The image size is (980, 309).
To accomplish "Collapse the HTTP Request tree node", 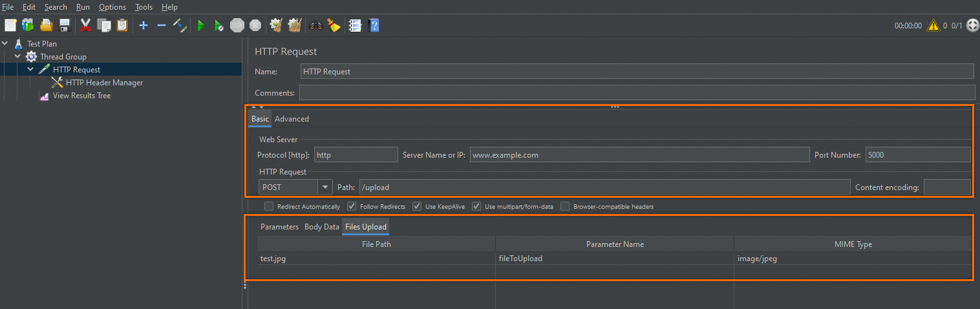I will (x=31, y=69).
